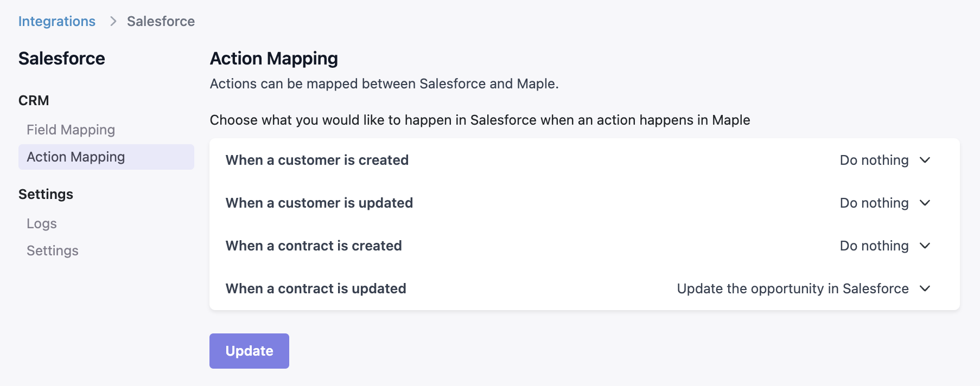Open Field Mapping in the sidebar
The width and height of the screenshot is (980, 386).
tap(71, 130)
